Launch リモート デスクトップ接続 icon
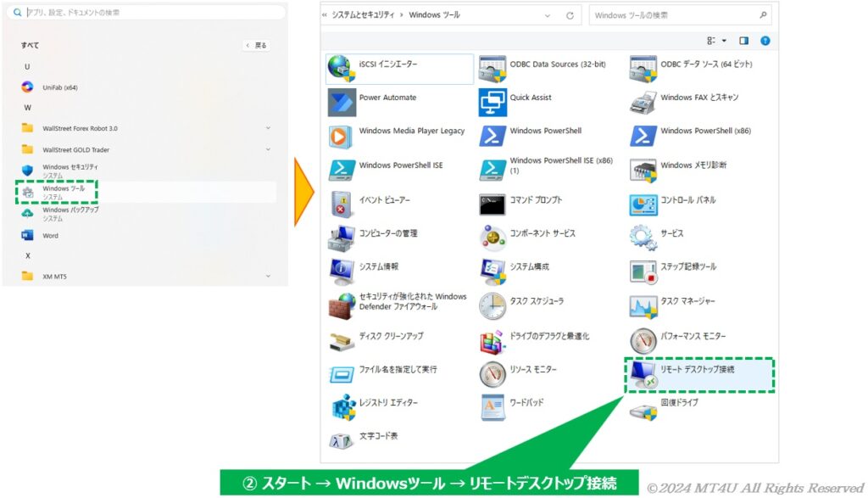Viewport: 868px width, 498px height. click(643, 375)
